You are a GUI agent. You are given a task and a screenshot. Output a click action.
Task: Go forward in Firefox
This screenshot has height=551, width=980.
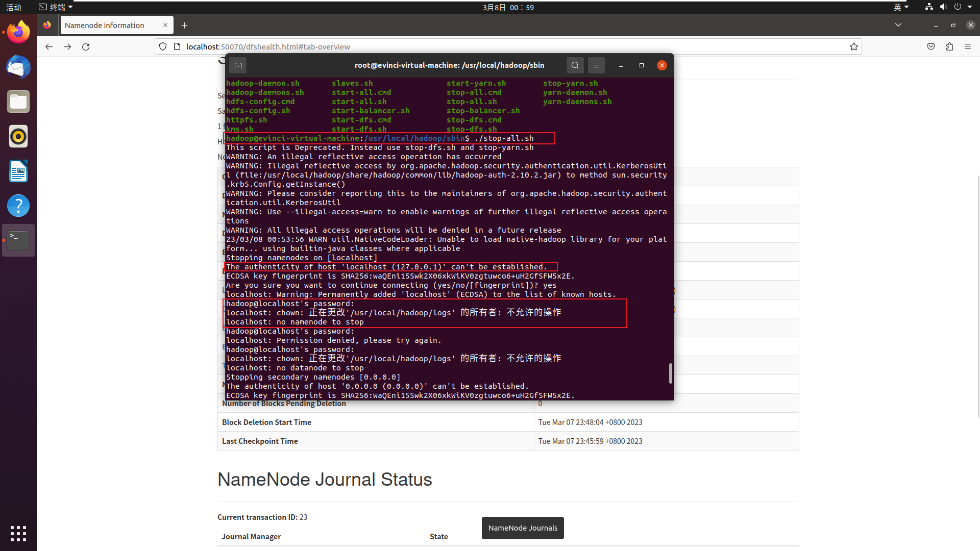[x=67, y=46]
